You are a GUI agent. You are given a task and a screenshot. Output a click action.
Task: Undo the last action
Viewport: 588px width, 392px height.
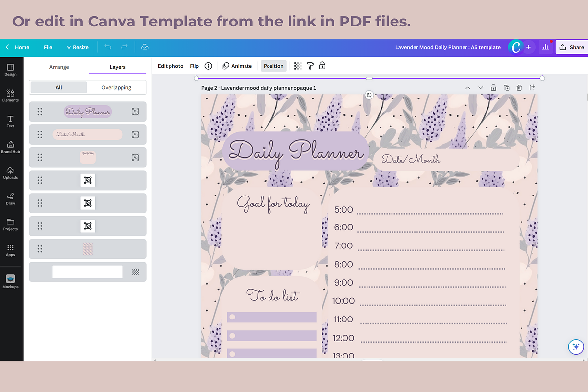point(108,47)
